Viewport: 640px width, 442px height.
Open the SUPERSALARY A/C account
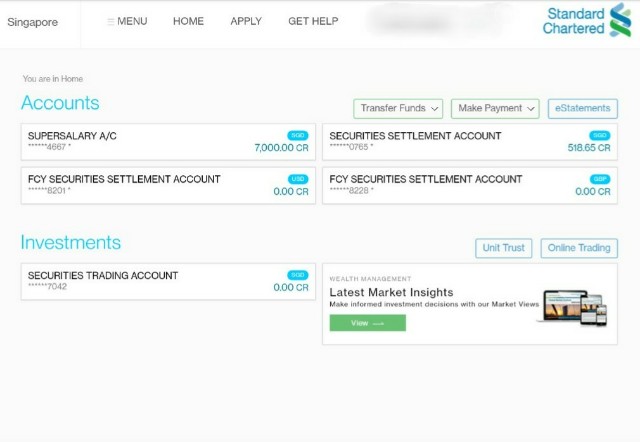168,142
